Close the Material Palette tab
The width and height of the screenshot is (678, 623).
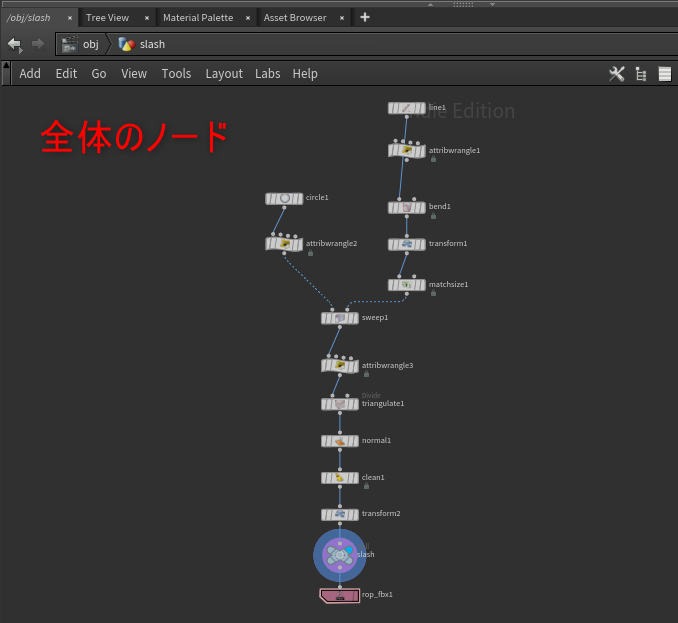pos(248,18)
